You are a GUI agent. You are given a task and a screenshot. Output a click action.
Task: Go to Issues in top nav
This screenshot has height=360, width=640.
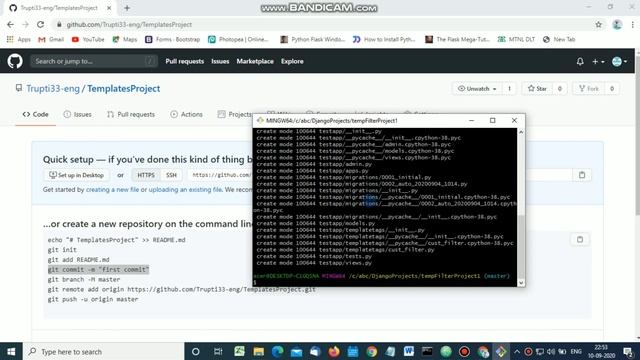[x=220, y=61]
